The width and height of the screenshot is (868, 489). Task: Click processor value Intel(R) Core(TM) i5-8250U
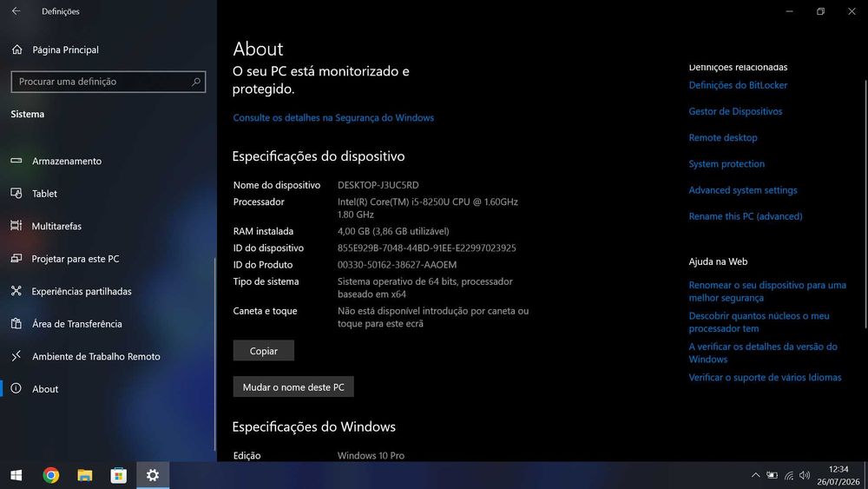coord(427,208)
